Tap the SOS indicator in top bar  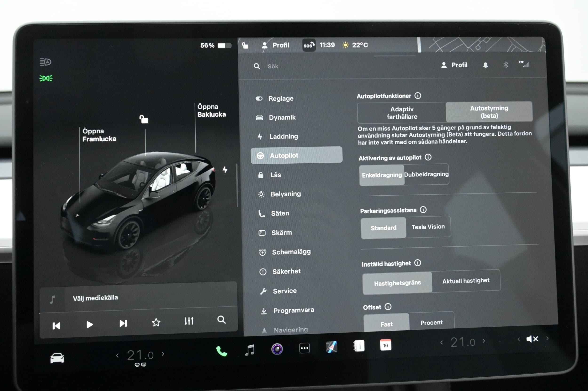pyautogui.click(x=309, y=45)
